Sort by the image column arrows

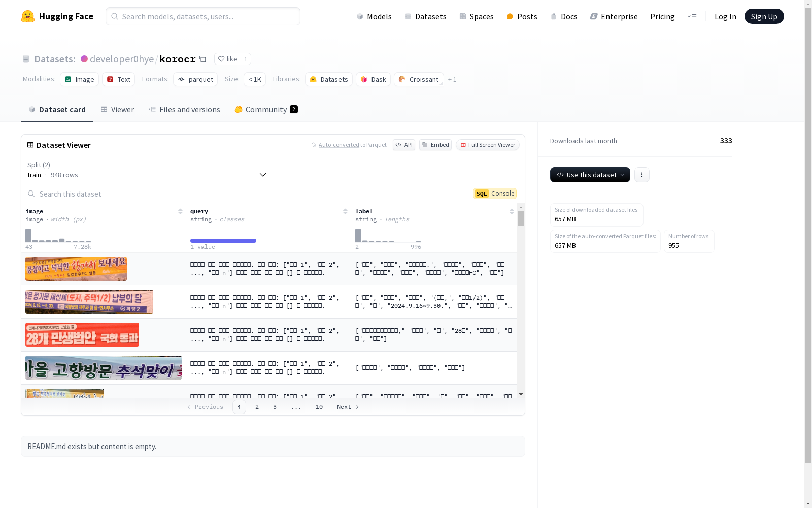[180, 211]
